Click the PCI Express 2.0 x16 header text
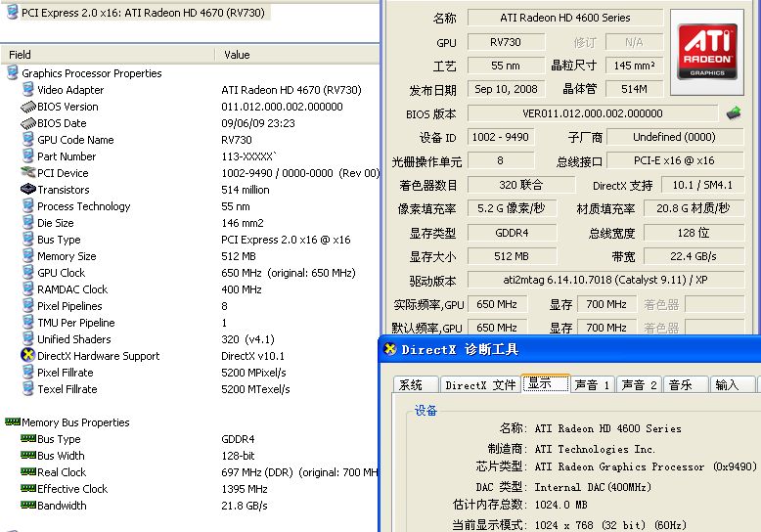This screenshot has width=761, height=532. click(143, 13)
